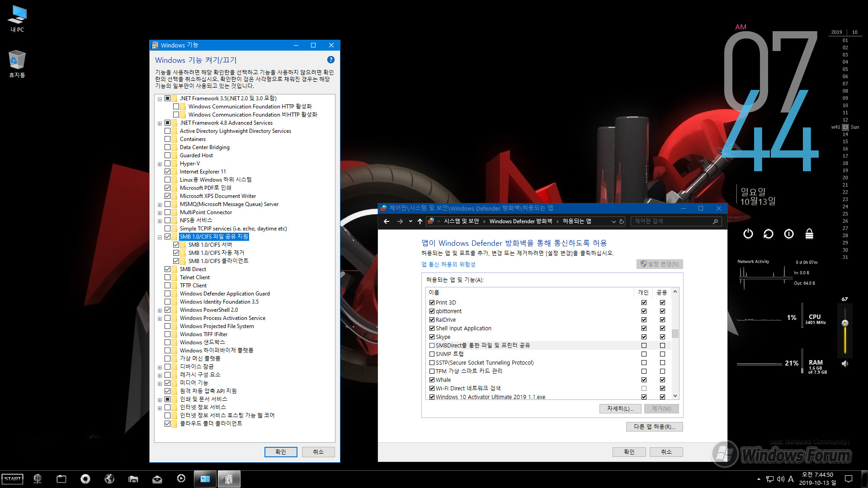Viewport: 868px width, 488px height.
Task: Open 다른 앱 허용 button menu
Action: tap(653, 427)
